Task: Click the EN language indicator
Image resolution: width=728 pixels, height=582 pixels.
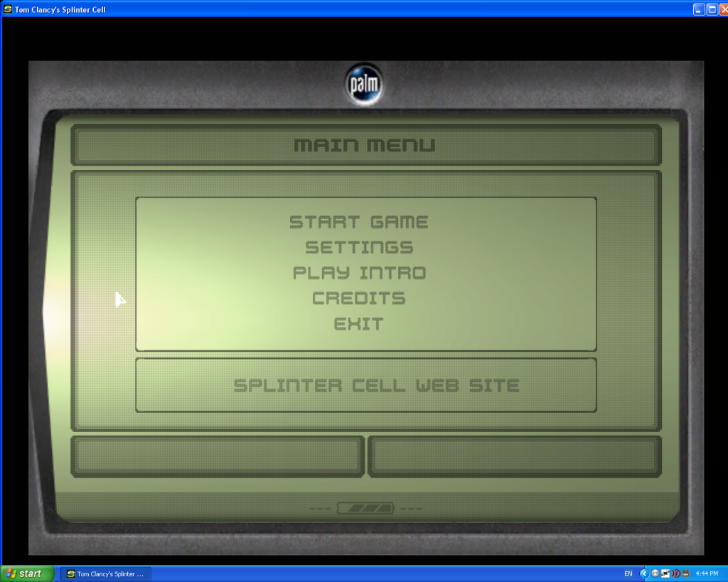Action: click(x=628, y=574)
